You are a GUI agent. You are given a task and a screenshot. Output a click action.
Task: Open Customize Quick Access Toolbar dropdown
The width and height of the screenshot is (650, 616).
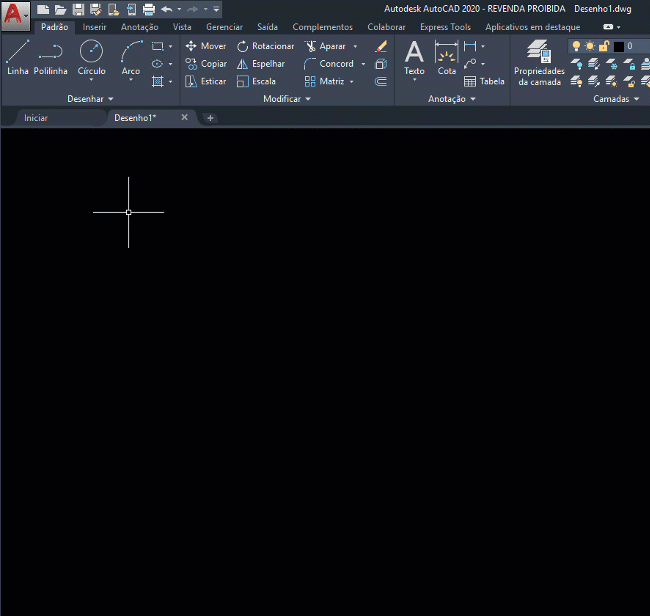coord(216,9)
